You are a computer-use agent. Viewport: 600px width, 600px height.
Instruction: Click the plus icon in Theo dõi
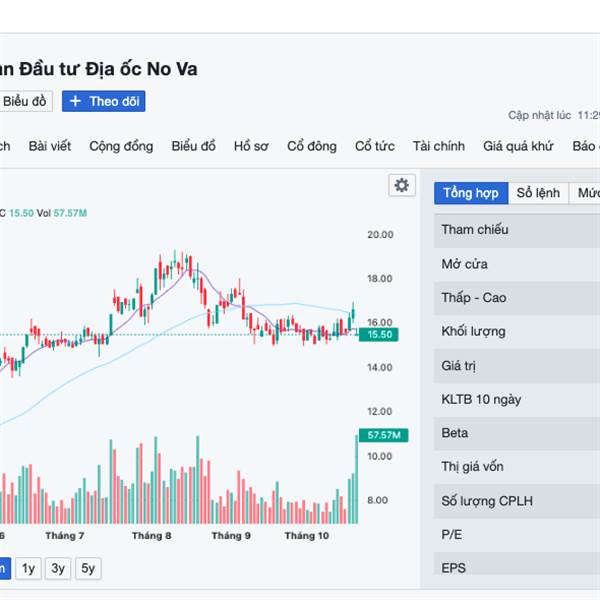pyautogui.click(x=76, y=101)
